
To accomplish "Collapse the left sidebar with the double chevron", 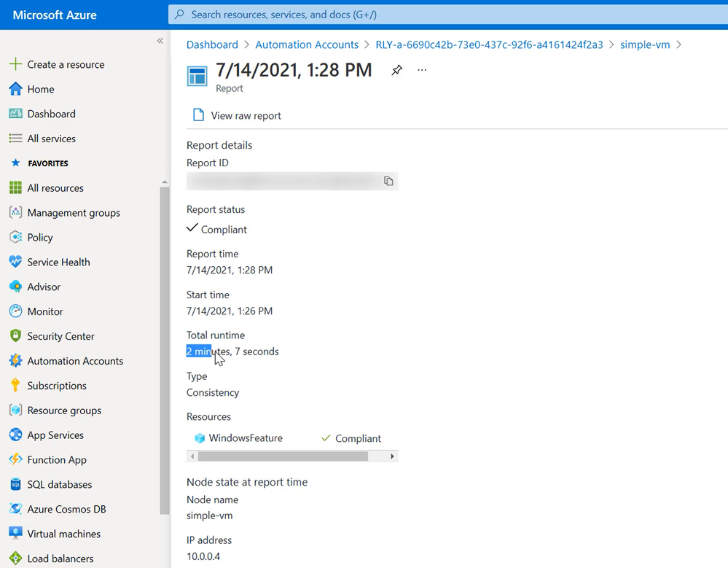I will (x=160, y=41).
